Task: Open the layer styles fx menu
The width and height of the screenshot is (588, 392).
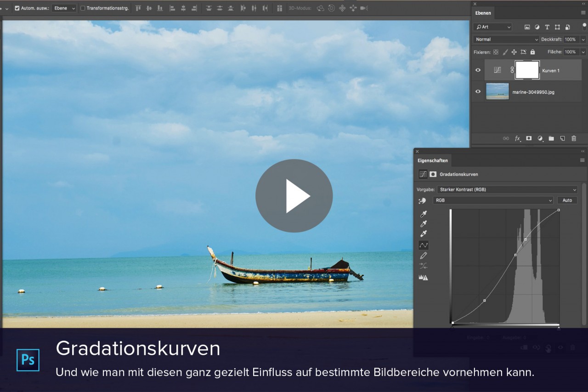Action: pos(517,138)
